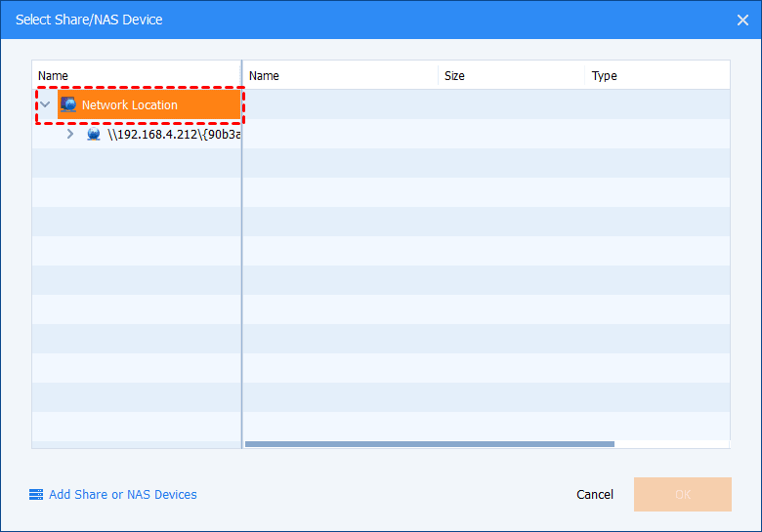The height and width of the screenshot is (532, 762).
Task: Click the Select Share/NAS Device title bar text
Action: [x=89, y=20]
